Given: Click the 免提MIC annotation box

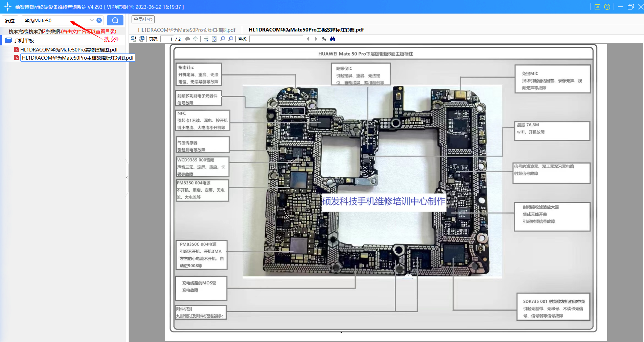Looking at the screenshot, I should pos(552,79).
